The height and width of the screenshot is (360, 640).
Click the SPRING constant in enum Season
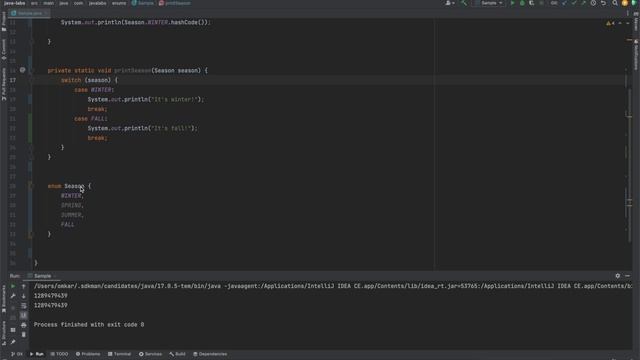71,205
